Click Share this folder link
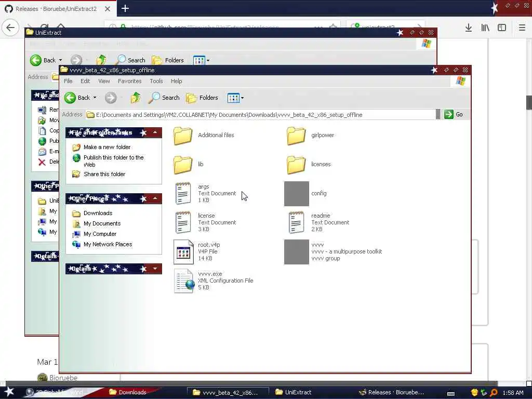Screen dimensions: 532x399 [x=104, y=174]
